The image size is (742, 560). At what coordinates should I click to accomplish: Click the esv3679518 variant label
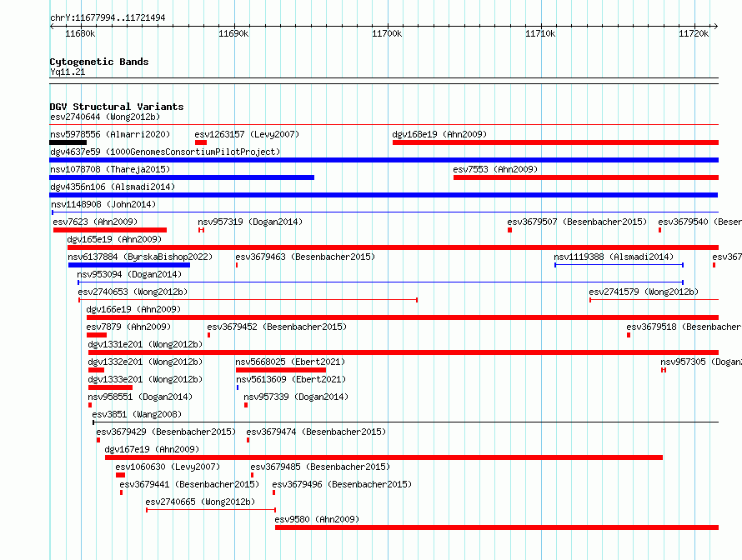point(684,327)
